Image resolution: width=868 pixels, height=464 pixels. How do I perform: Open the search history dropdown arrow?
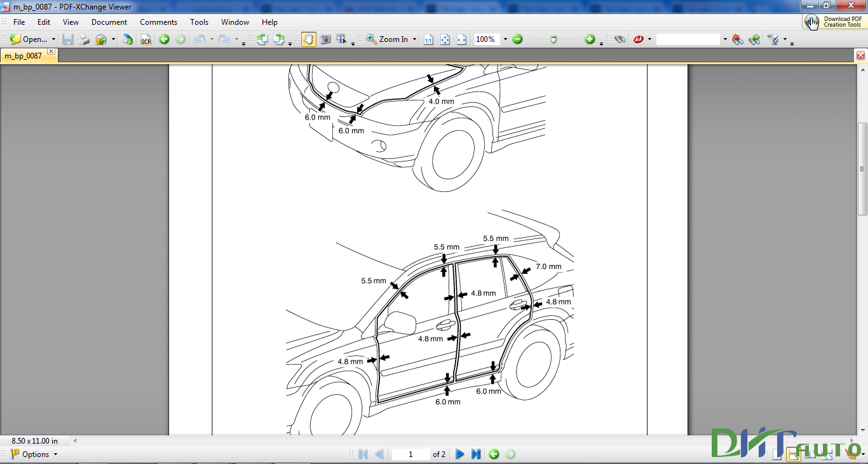coord(724,39)
